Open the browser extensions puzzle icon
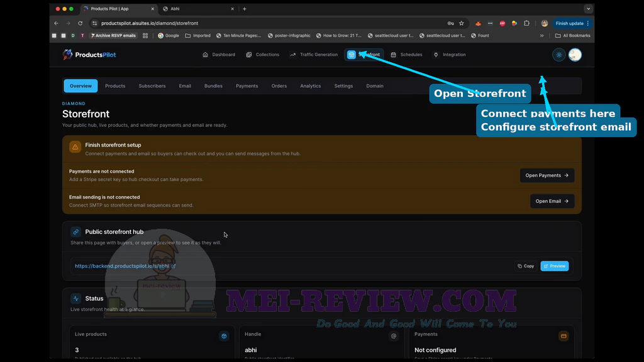The height and width of the screenshot is (362, 644). point(526,23)
